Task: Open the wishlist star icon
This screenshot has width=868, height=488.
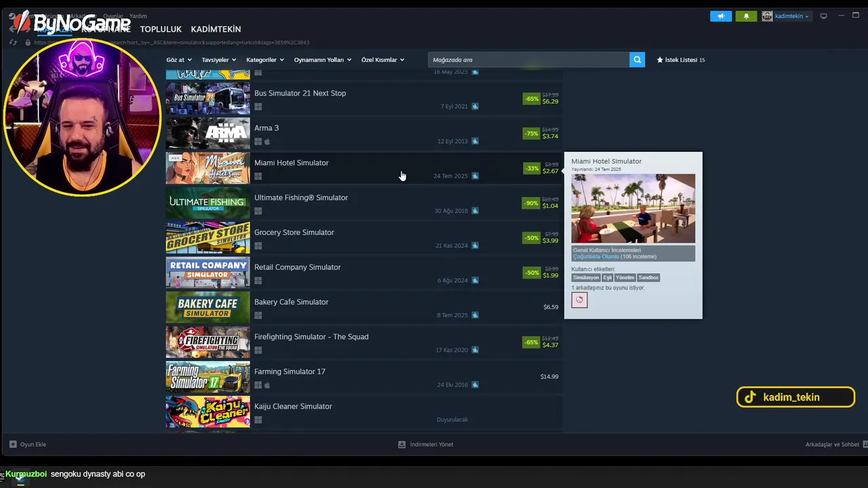Action: point(660,60)
